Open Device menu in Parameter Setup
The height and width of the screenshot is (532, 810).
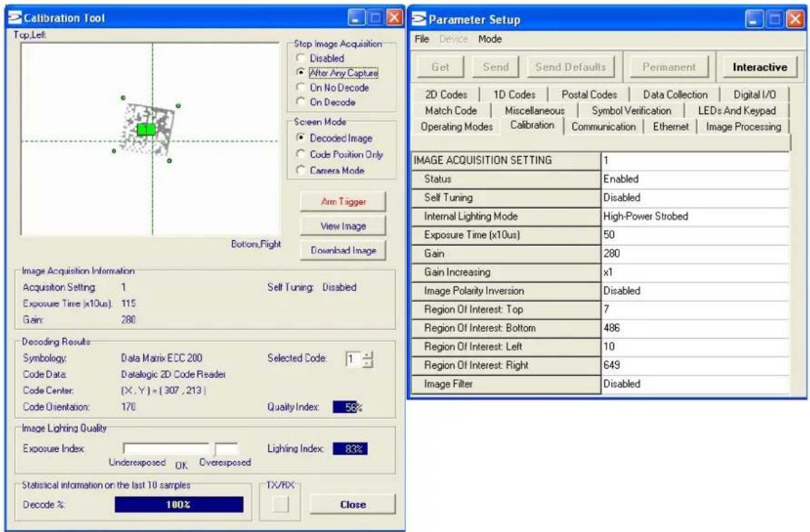point(454,39)
